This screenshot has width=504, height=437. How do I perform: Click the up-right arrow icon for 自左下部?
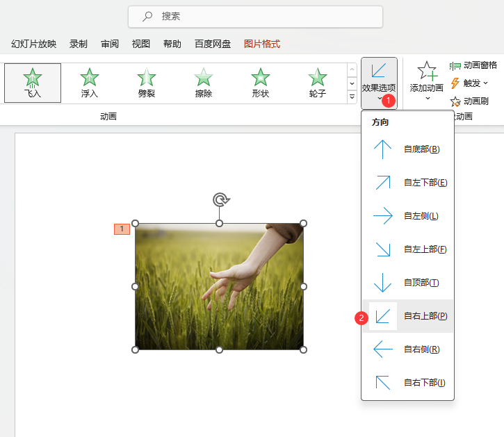pyautogui.click(x=383, y=183)
